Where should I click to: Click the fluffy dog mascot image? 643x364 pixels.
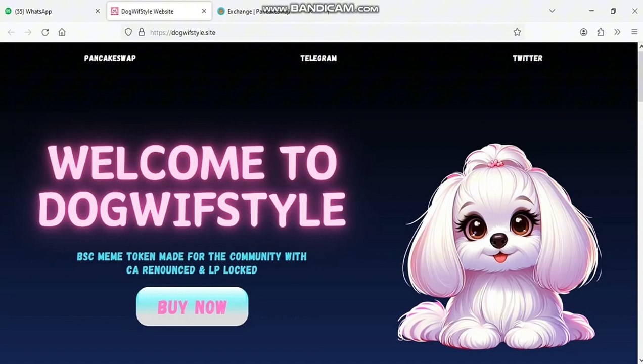click(x=499, y=247)
